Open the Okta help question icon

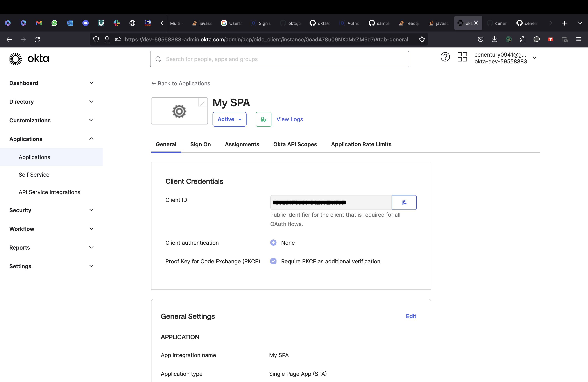click(445, 57)
